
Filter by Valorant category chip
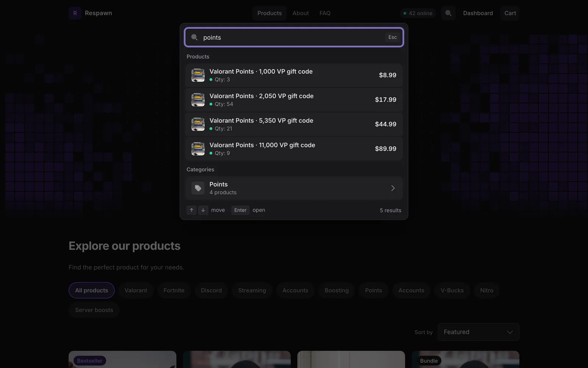pos(136,290)
